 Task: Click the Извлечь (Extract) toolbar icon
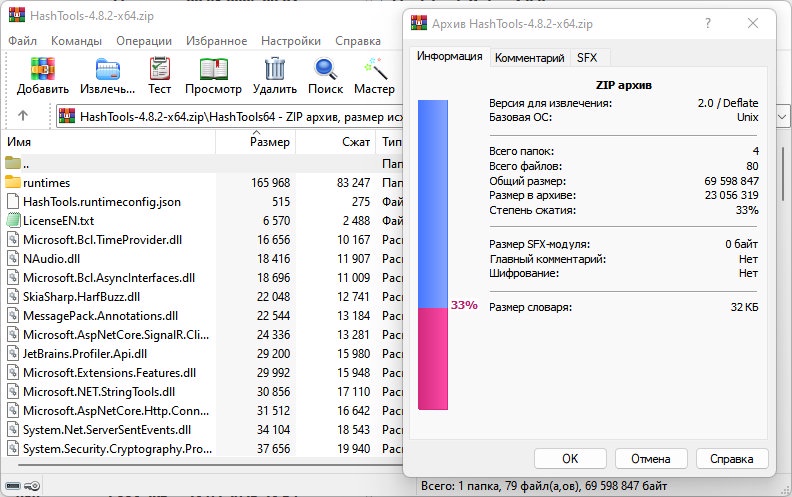108,69
